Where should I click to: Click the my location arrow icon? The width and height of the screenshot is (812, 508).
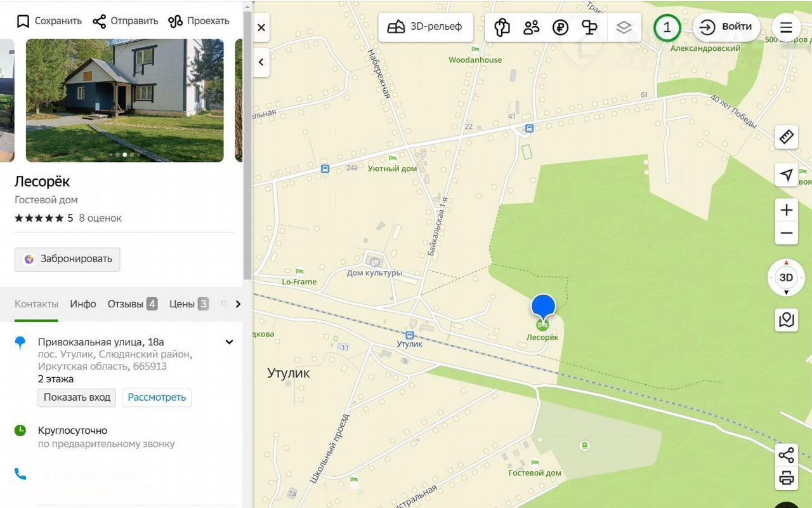point(787,175)
